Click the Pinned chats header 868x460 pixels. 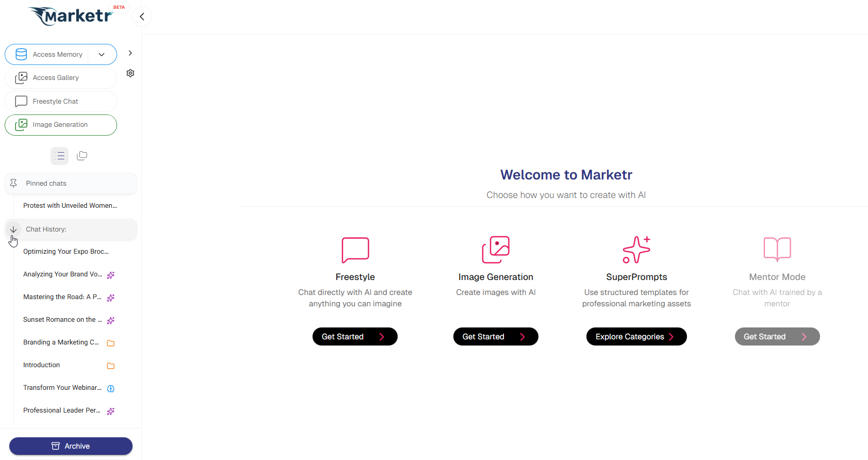[71, 183]
